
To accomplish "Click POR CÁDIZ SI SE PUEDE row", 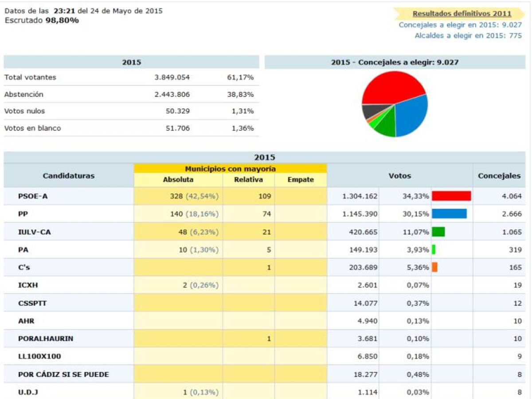I will coord(63,374).
